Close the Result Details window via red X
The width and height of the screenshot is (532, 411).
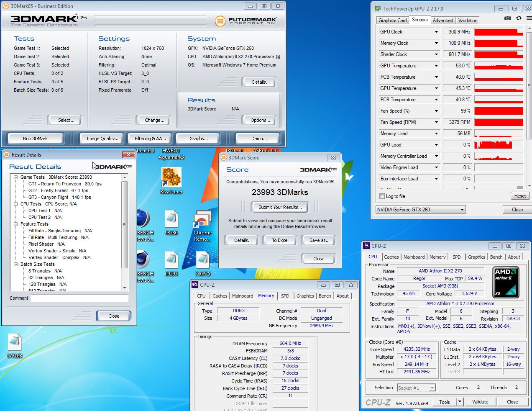128,154
